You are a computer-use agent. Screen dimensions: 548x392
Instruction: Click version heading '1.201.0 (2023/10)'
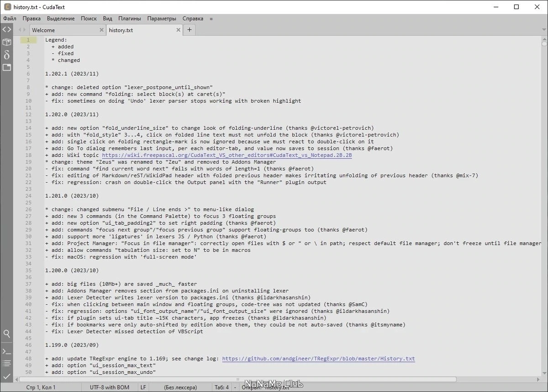click(72, 196)
